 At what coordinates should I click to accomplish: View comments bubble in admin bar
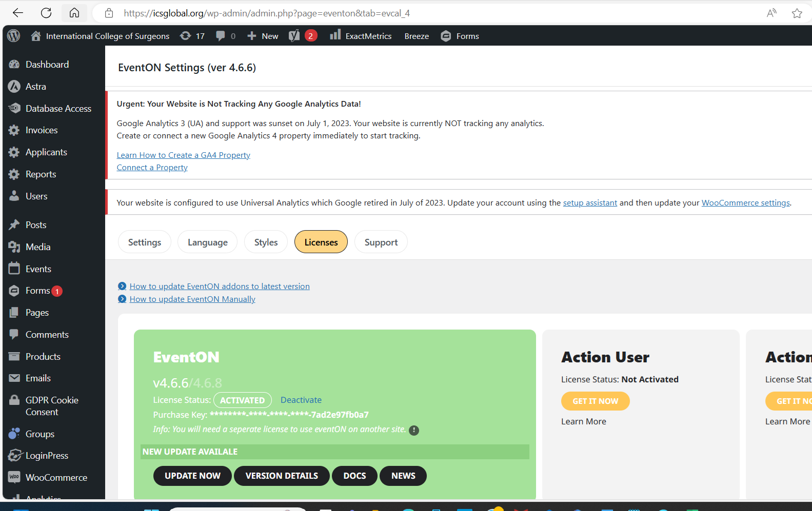226,36
